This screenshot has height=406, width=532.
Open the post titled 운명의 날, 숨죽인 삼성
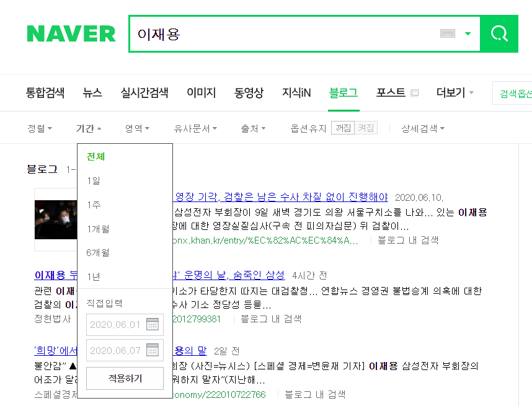coord(229,275)
